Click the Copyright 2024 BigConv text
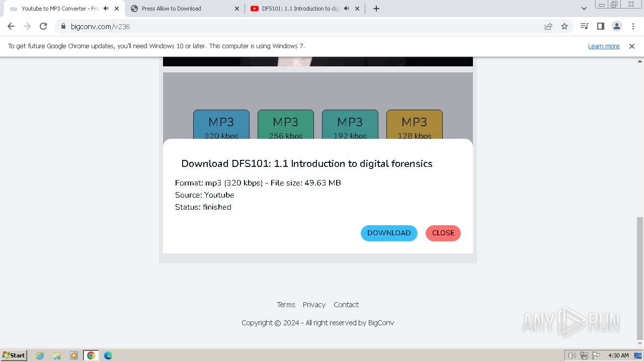The height and width of the screenshot is (362, 644). pyautogui.click(x=318, y=323)
